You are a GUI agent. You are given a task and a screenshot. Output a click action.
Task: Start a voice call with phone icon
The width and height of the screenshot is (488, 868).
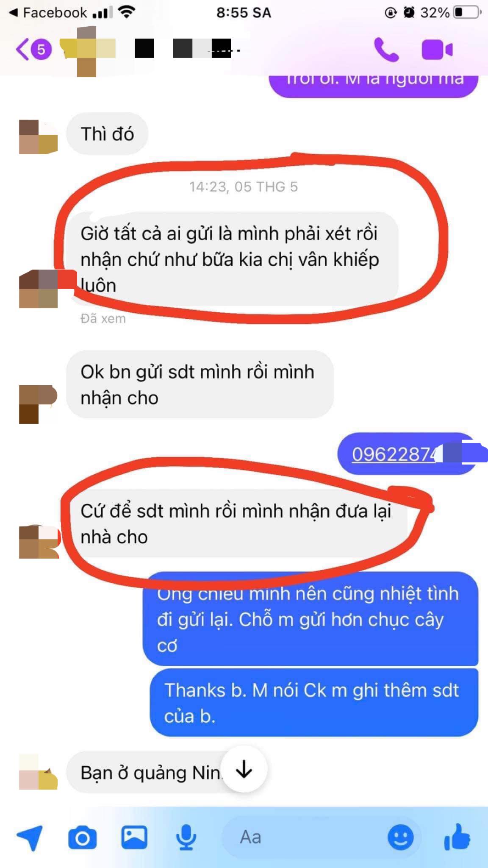coord(386,50)
